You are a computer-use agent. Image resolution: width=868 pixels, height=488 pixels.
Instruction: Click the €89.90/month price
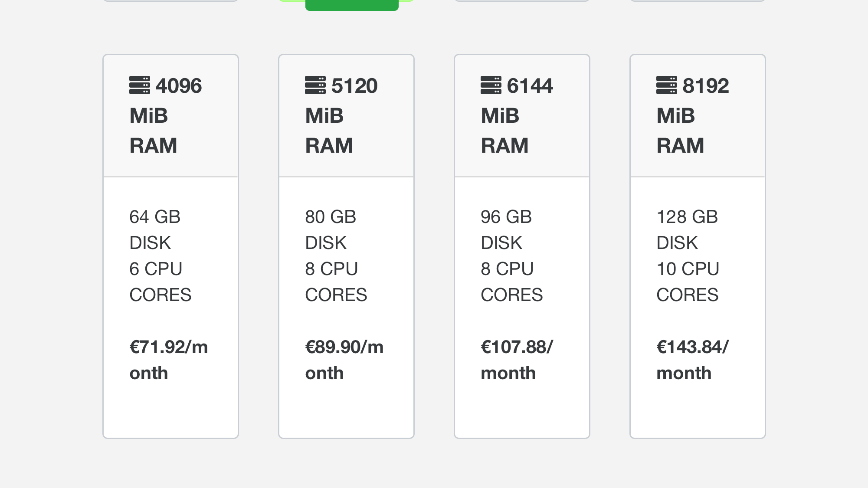(x=344, y=360)
